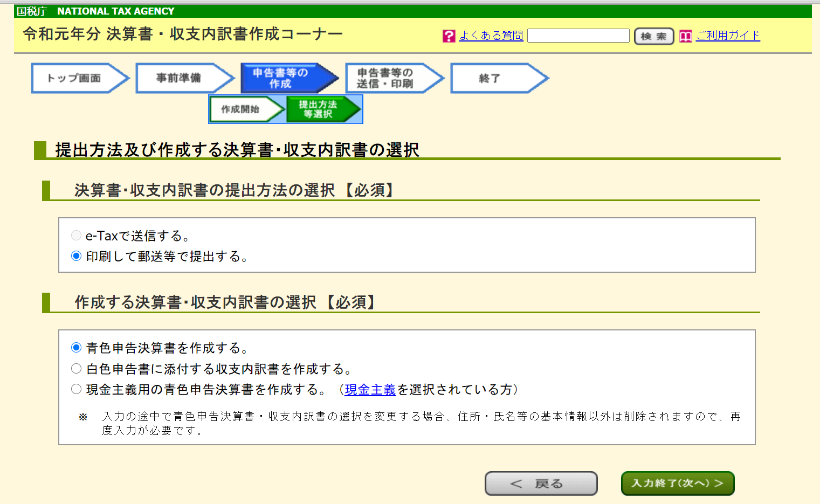Open the 現金主義 hyperlink

(x=370, y=390)
